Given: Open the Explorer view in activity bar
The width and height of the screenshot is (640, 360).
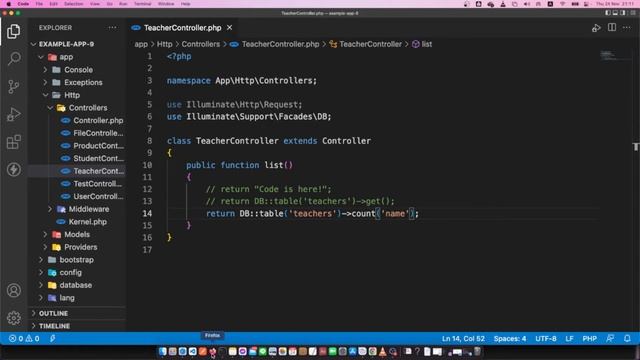Looking at the screenshot, I should coord(13,31).
